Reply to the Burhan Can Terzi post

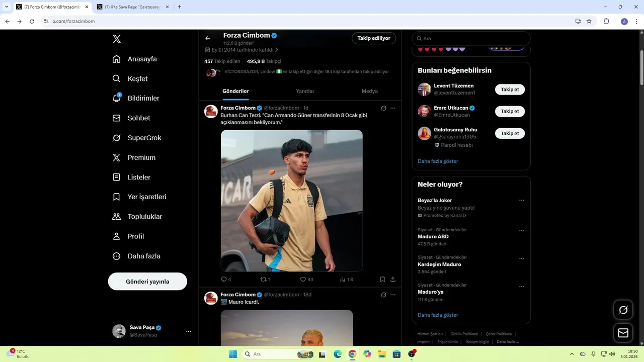tap(226, 280)
